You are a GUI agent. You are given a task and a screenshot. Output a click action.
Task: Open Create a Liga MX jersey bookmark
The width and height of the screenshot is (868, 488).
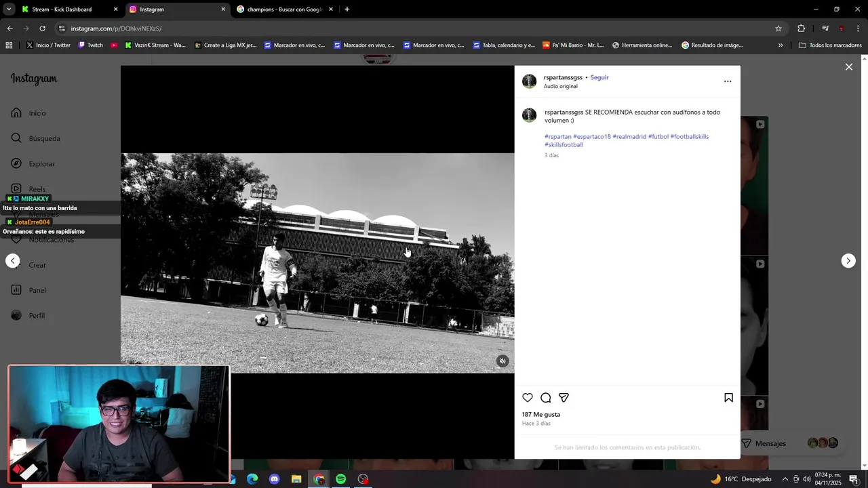pos(226,45)
